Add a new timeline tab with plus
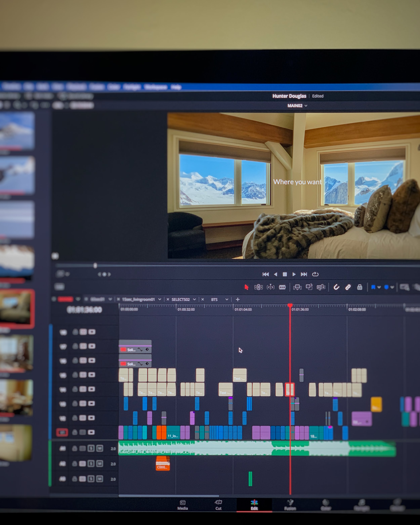420x525 pixels. pos(238,300)
